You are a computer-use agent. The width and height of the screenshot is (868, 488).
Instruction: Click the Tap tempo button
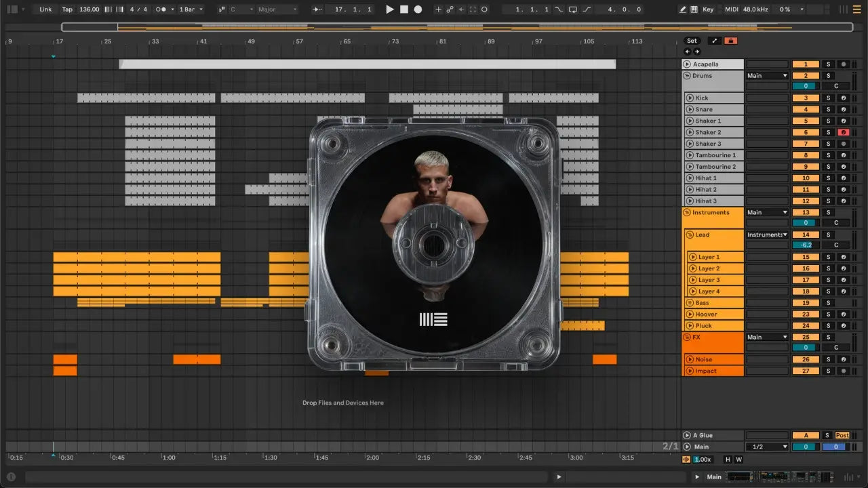[x=67, y=9]
